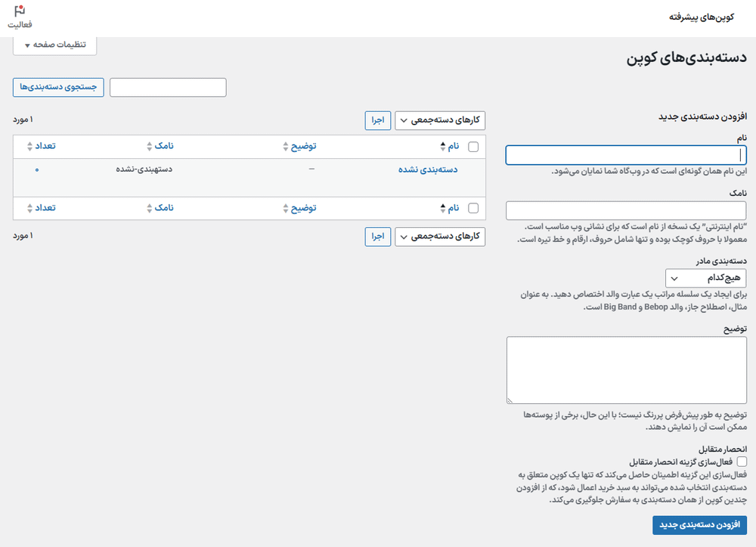The height and width of the screenshot is (547, 756).
Task: Enable the فعال‌سازی گزینه انحصار متقابل checkbox
Action: [742, 461]
